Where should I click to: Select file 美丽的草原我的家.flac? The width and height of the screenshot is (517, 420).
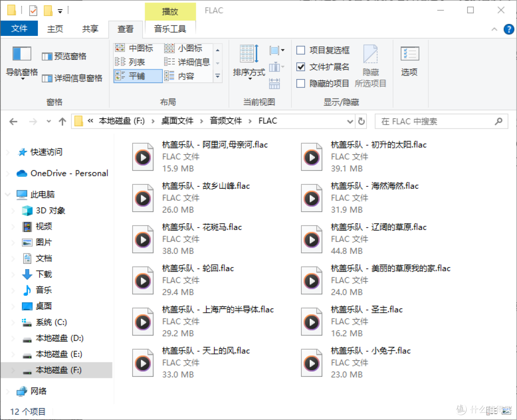click(376, 281)
